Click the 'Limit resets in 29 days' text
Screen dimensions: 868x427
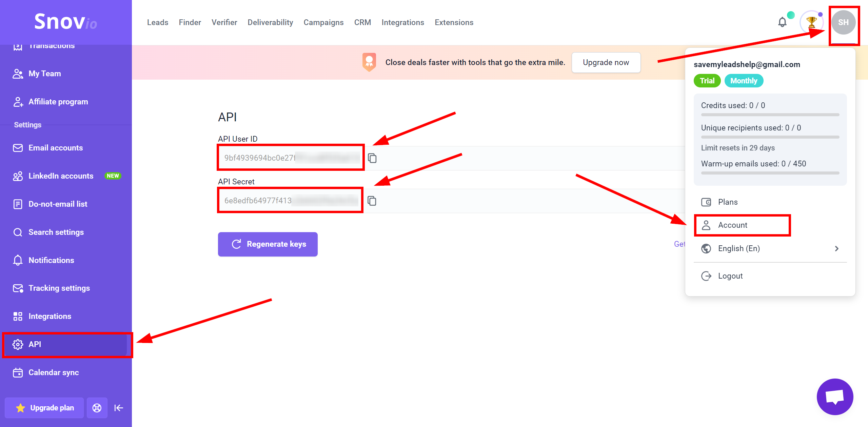tap(738, 148)
